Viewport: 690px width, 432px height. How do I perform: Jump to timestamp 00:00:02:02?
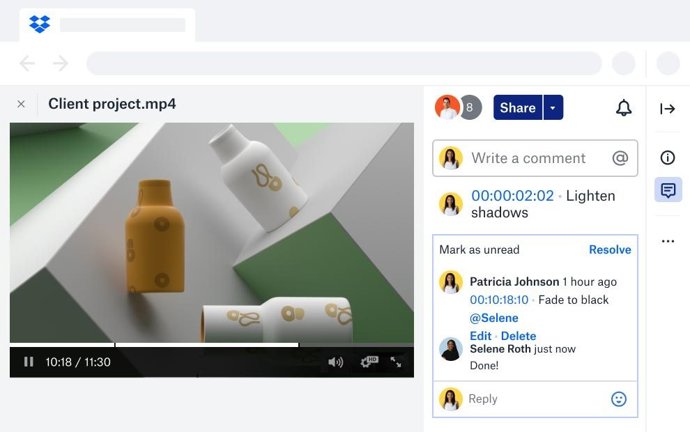tap(512, 196)
